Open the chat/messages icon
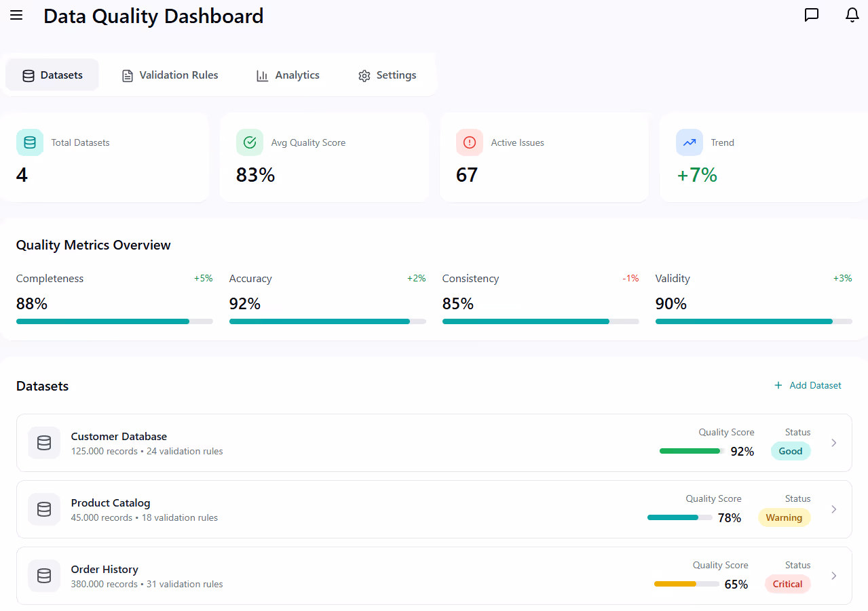Viewport: 868px width, 611px height. coord(811,15)
